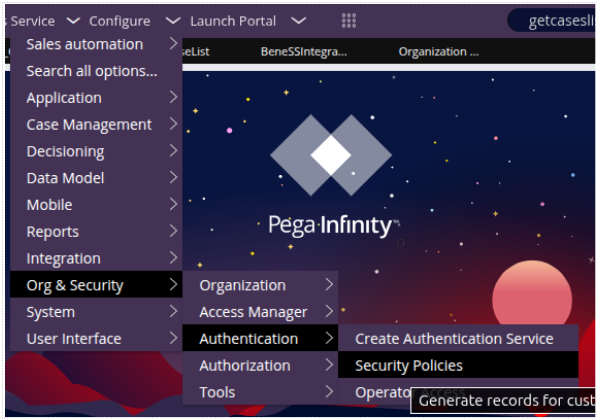Viewport: 601px width, 419px height.
Task: Click the getcaseslist search field
Action: click(552, 21)
